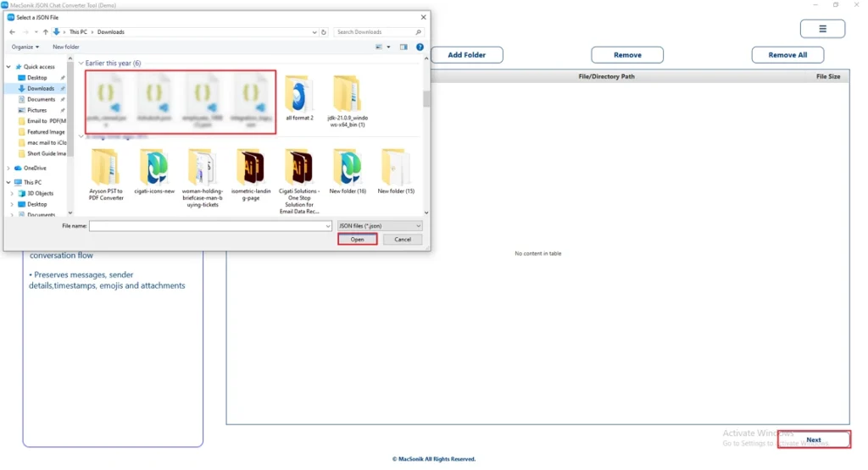Click the Remove button
868x470 pixels.
tap(627, 55)
